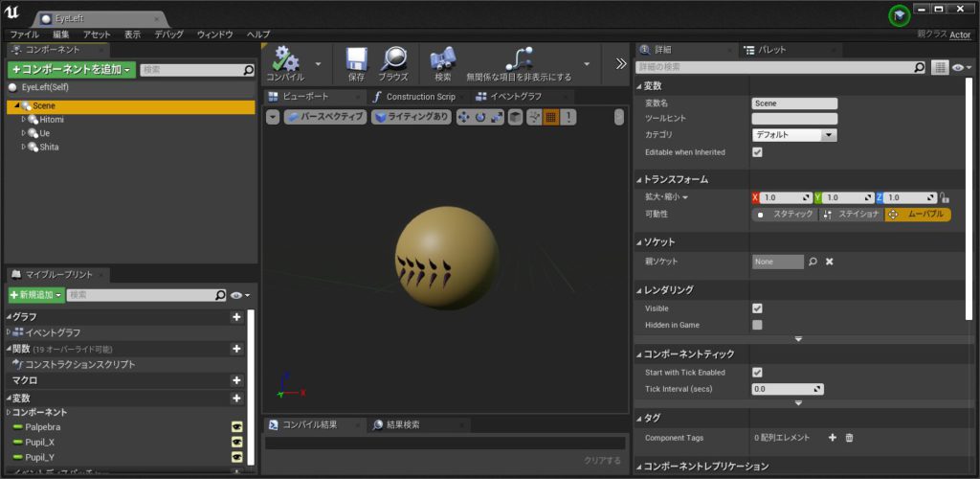Click the tutorial graduation cap icon
The image size is (980, 479).
pos(900,15)
